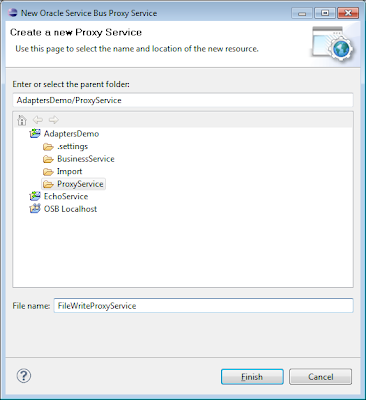
Task: Click the .settings folder icon
Action: [x=48, y=147]
